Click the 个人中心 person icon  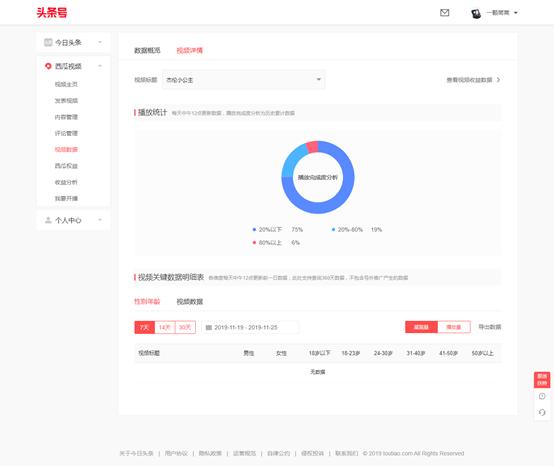pos(48,220)
